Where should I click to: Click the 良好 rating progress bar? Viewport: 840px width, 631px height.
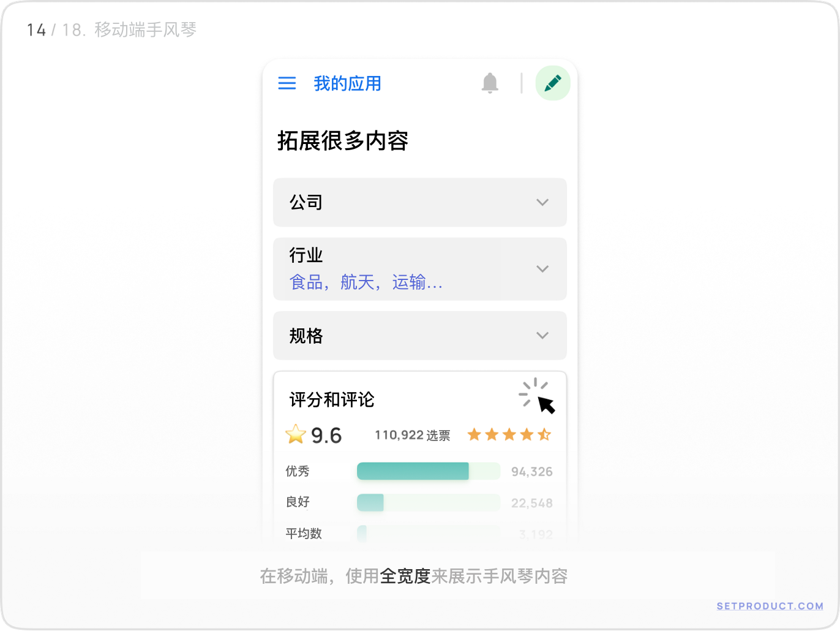click(429, 502)
